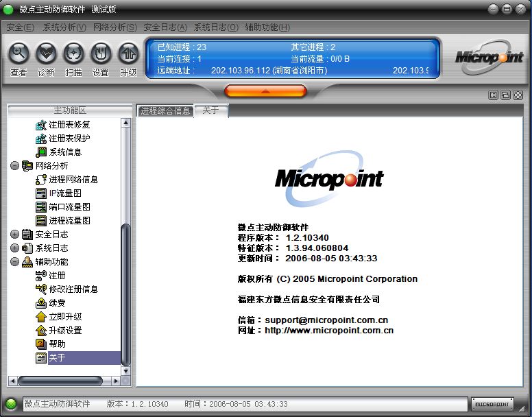This screenshot has height=417, width=532.
Task: Click the 修改注册信息 icon
Action: pyautogui.click(x=40, y=289)
